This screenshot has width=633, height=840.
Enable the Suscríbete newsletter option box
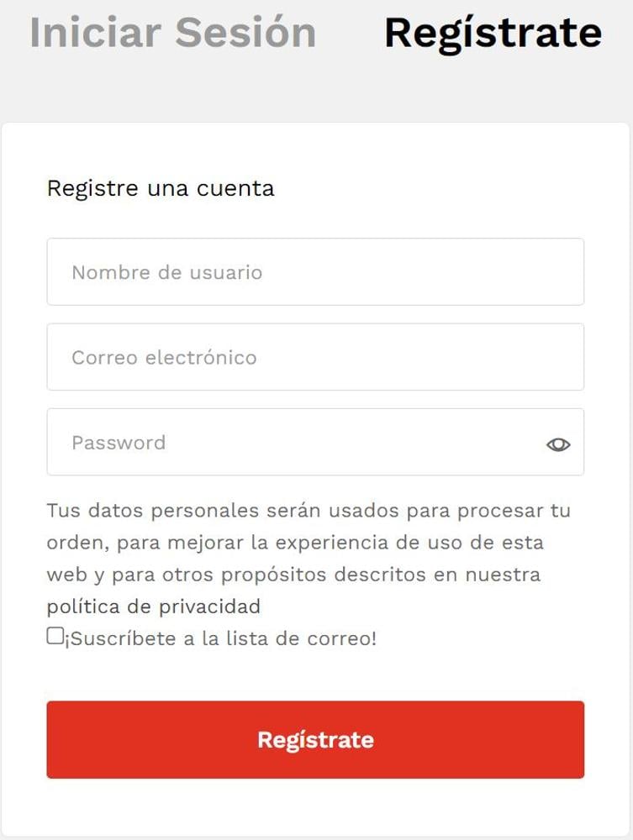pyautogui.click(x=55, y=636)
